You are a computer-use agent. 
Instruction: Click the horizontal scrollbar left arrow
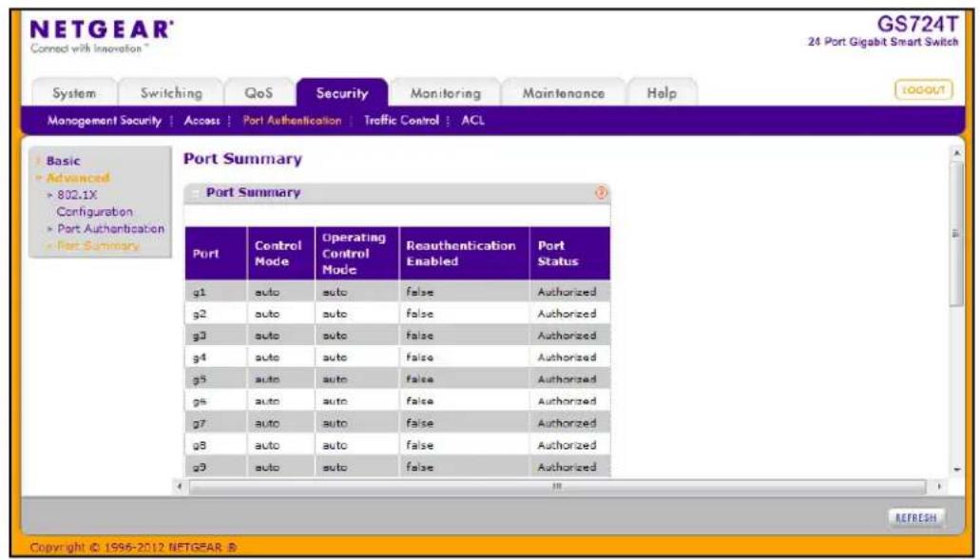(180, 486)
